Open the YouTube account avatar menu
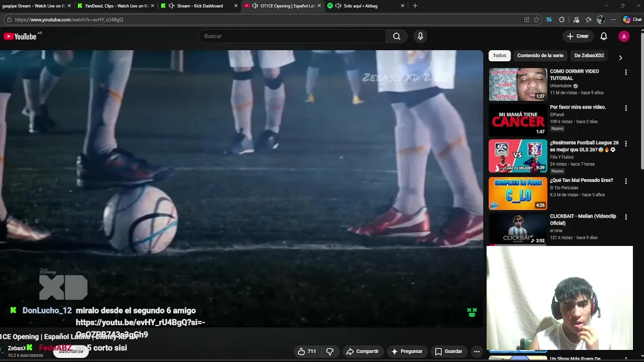 click(x=624, y=36)
